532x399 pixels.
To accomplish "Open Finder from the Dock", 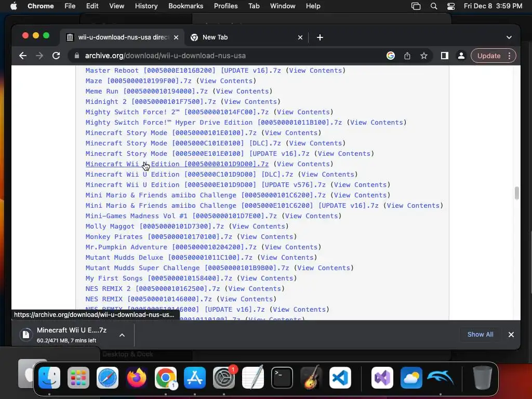I will click(x=49, y=377).
